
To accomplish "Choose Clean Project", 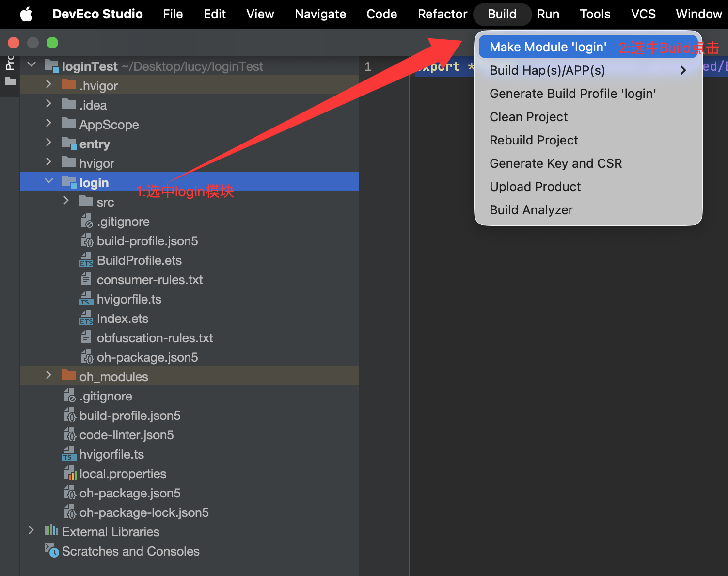I will (x=588, y=117).
